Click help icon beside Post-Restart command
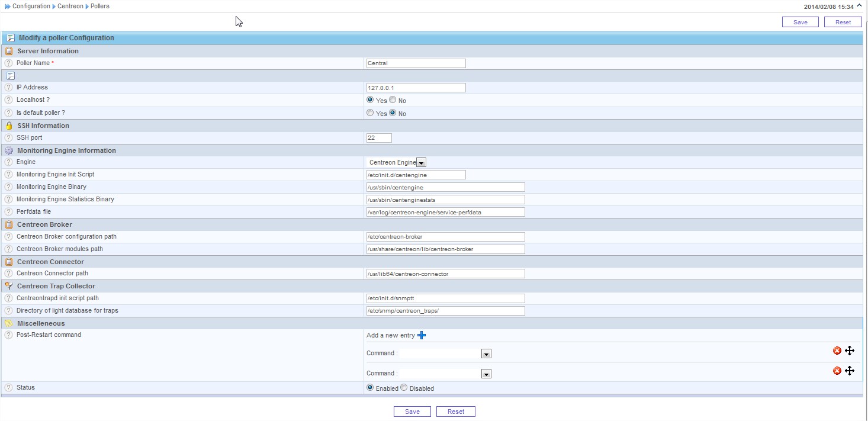This screenshot has height=421, width=868. (x=8, y=335)
